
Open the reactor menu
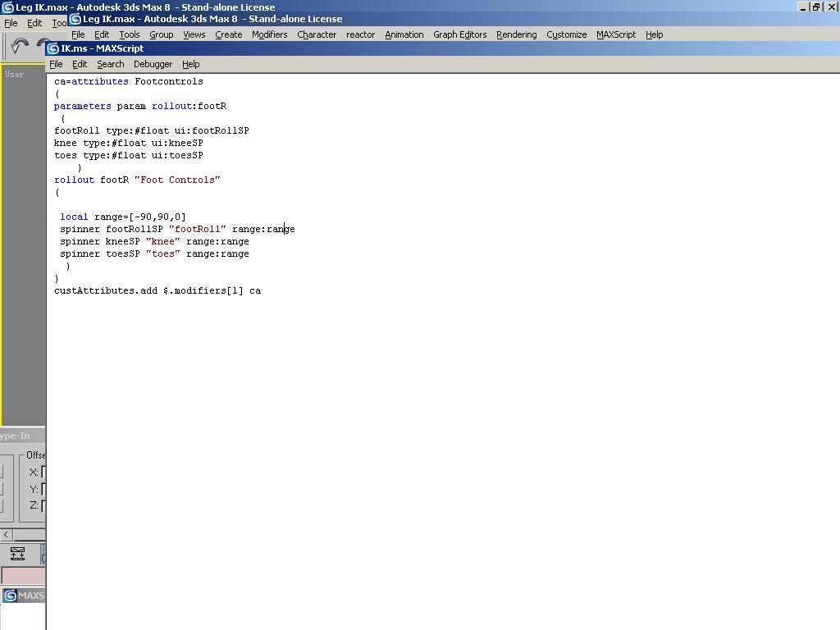pyautogui.click(x=361, y=34)
